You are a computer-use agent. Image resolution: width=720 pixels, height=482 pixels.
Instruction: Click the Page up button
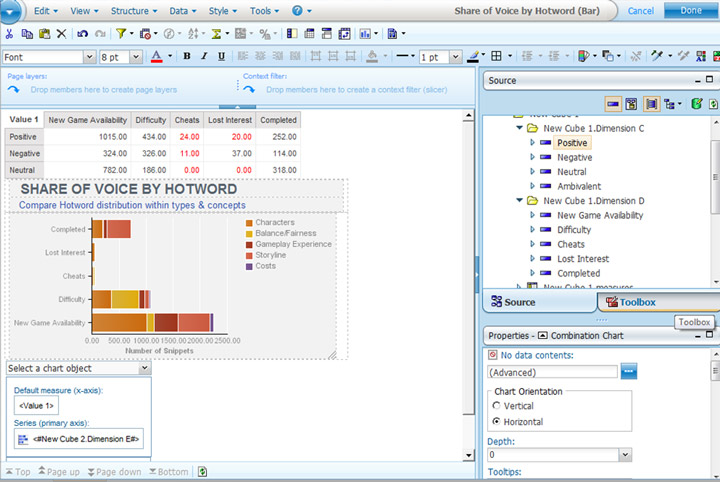(x=59, y=471)
